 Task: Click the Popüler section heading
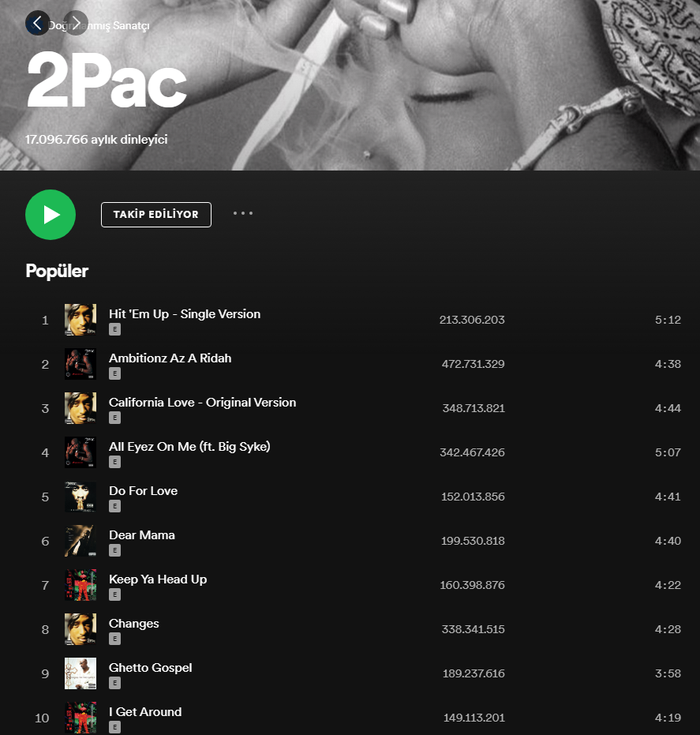click(x=57, y=271)
